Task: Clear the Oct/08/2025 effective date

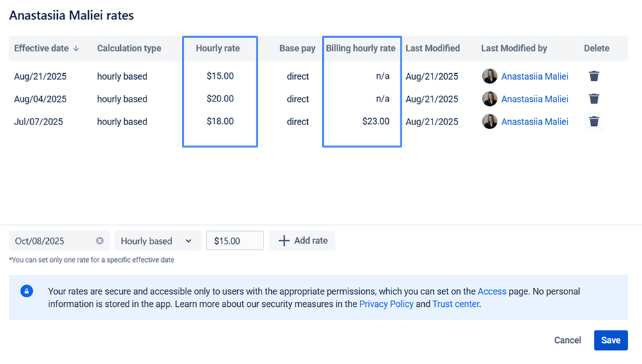Action: [100, 241]
